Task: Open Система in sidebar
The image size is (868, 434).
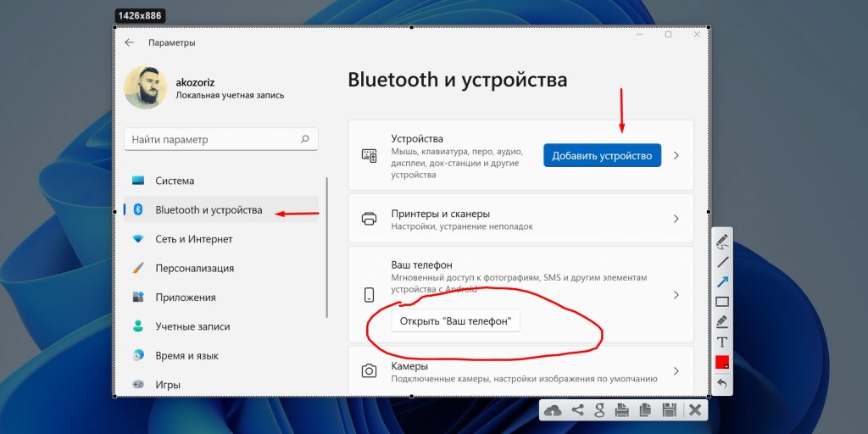Action: click(x=221, y=181)
